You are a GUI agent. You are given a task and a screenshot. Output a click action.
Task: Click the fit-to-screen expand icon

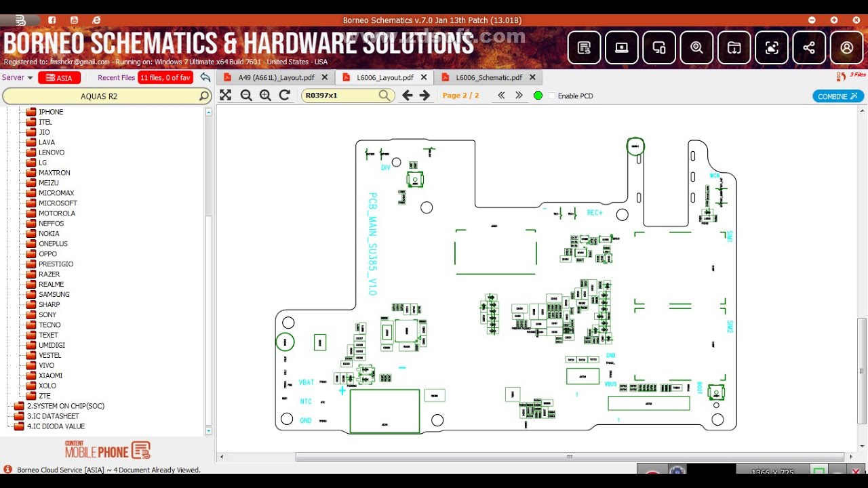point(226,96)
